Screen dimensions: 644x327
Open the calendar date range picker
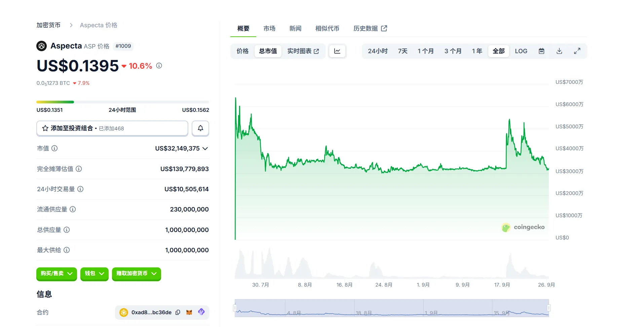coord(541,51)
